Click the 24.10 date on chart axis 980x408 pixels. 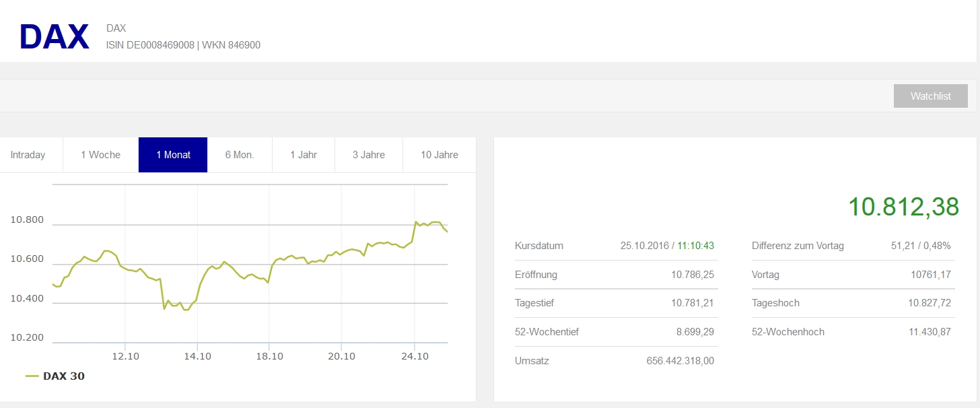tap(415, 356)
